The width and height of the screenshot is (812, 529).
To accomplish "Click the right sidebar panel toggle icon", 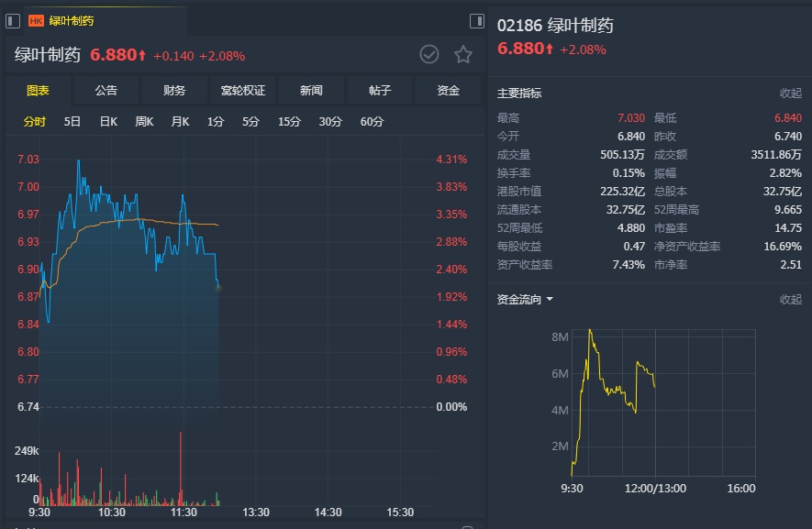I will tap(476, 21).
